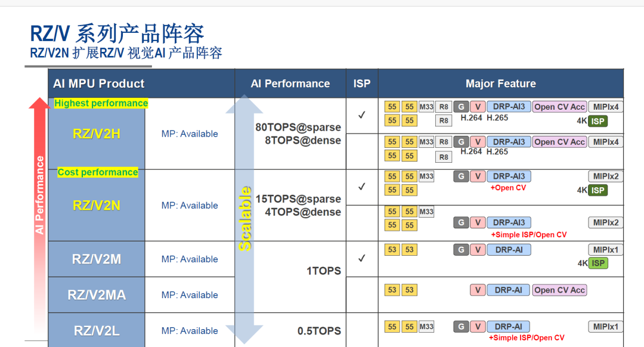Select the red "+Open CV" note

pyautogui.click(x=508, y=188)
